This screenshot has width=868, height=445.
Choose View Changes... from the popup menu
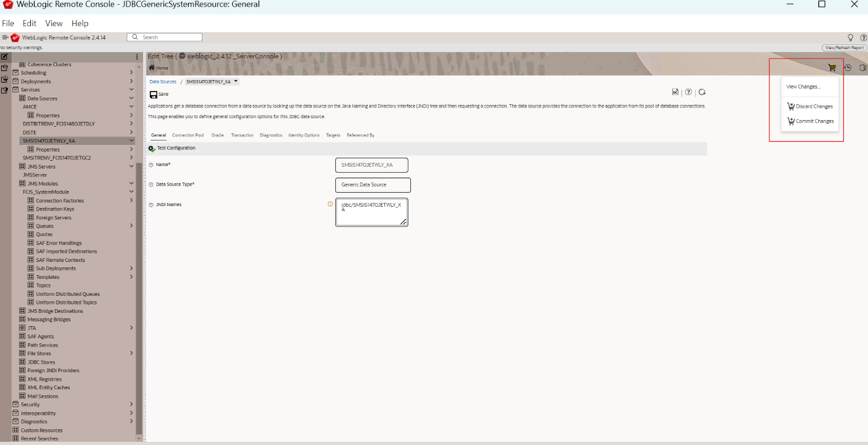(x=803, y=87)
